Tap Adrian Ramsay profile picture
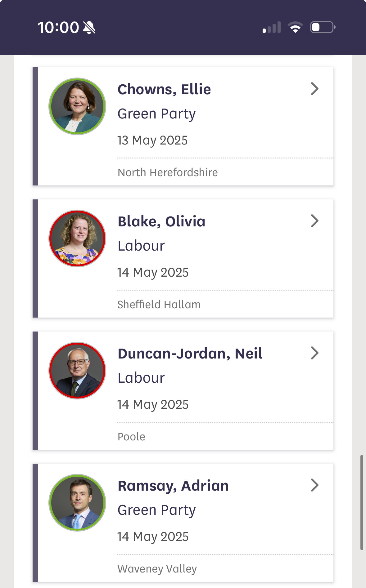Image resolution: width=366 pixels, height=588 pixels. point(77,503)
